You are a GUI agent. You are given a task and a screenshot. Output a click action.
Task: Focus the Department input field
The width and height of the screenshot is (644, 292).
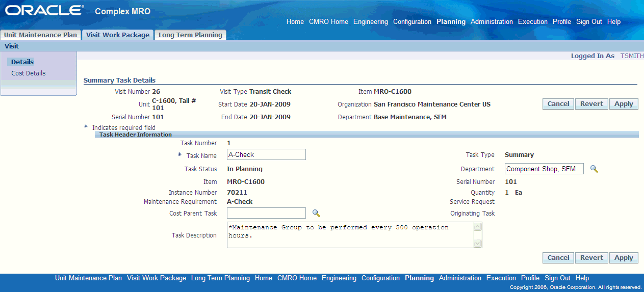(544, 169)
